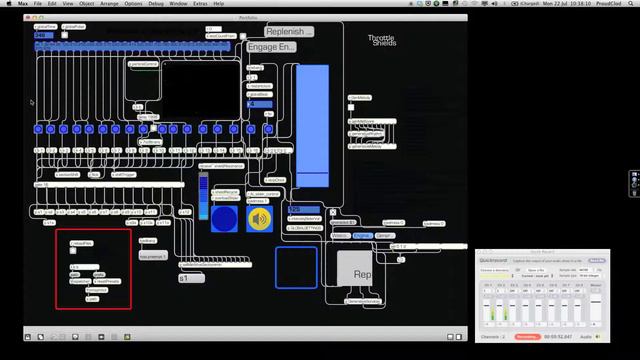
Task: Click the blue bang button under 'r flo'
Action: (x=268, y=129)
